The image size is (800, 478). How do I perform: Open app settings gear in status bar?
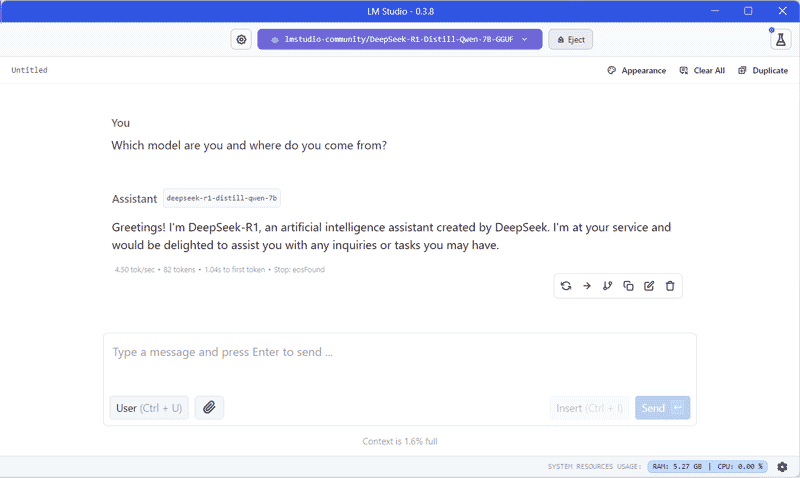click(x=782, y=466)
